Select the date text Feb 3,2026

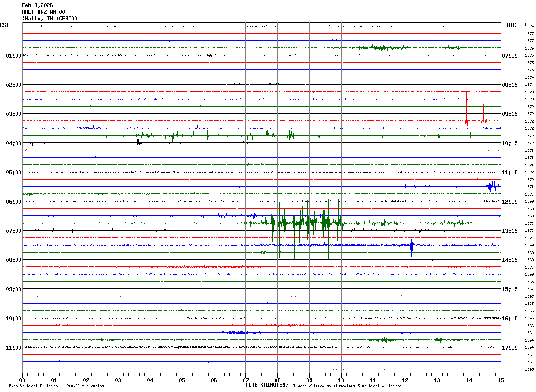tap(37, 5)
